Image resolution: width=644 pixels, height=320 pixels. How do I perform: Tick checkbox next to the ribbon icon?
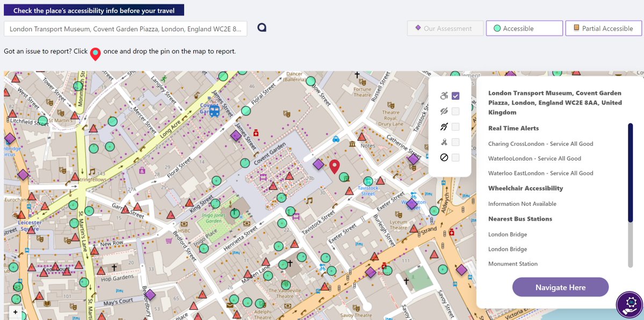[x=455, y=142]
